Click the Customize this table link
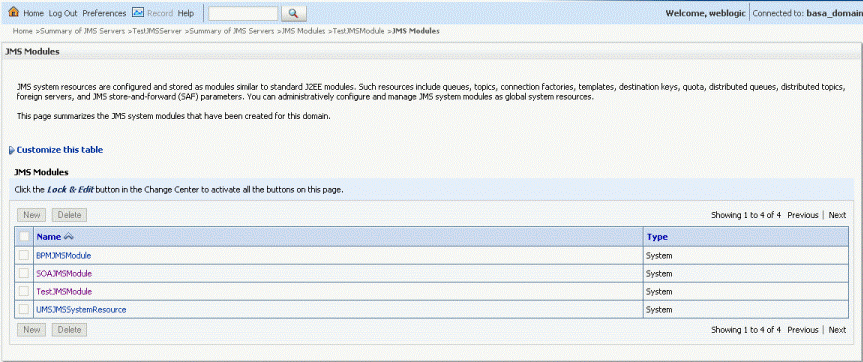Screen dimensions: 863x362 coord(60,150)
